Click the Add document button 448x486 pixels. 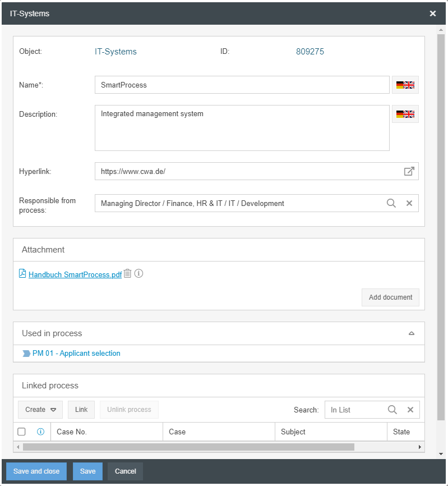[x=390, y=297]
